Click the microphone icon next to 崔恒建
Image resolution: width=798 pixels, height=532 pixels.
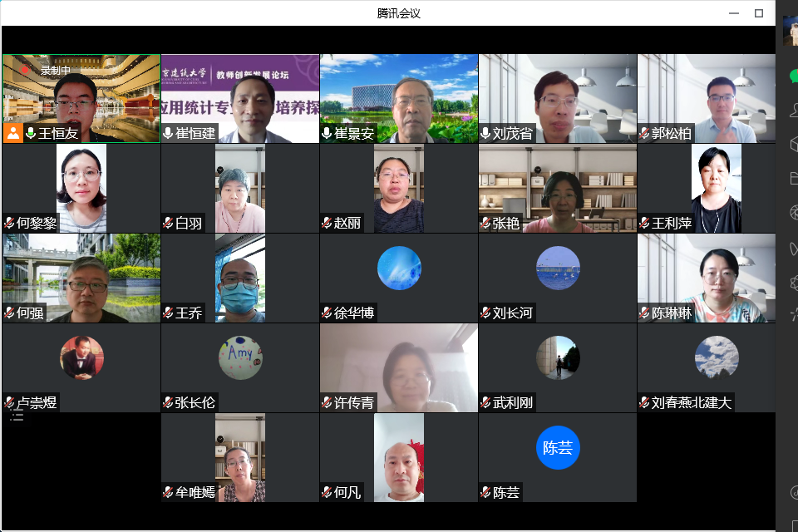pyautogui.click(x=168, y=133)
